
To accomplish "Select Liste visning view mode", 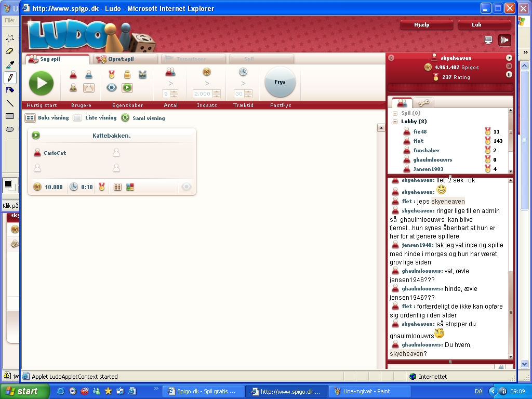I will 77,118.
